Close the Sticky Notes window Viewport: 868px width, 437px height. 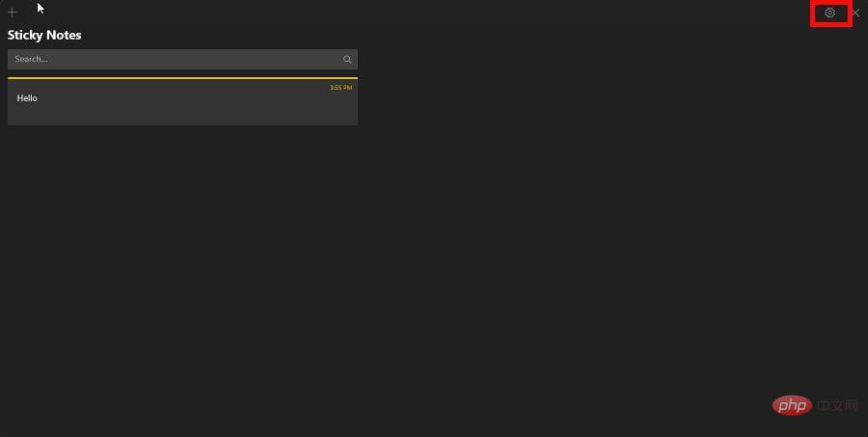point(855,13)
